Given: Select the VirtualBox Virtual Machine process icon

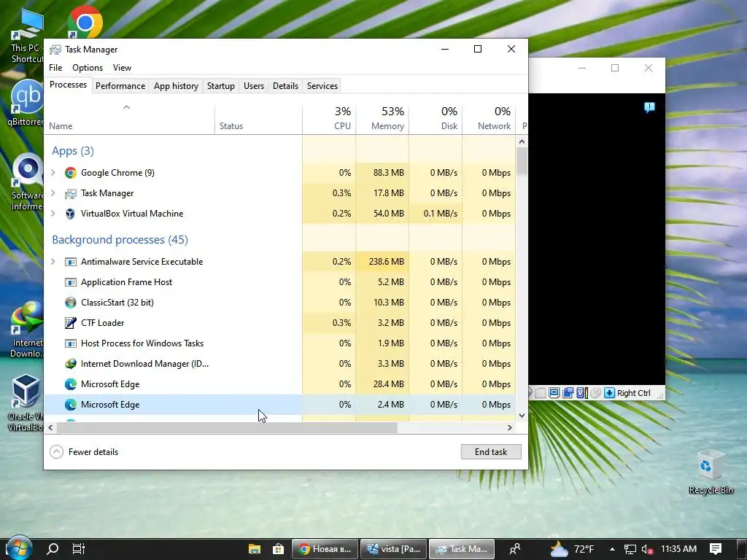Looking at the screenshot, I should (x=71, y=214).
